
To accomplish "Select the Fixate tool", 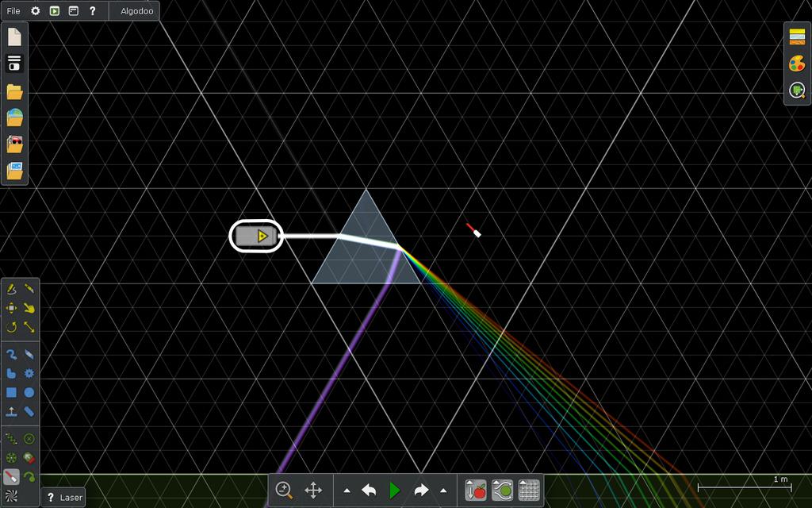I will pos(29,439).
